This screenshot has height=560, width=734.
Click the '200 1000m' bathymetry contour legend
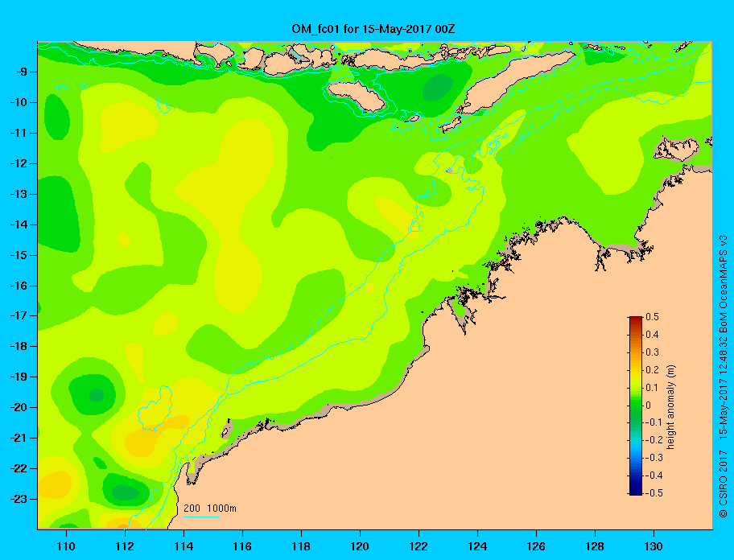(x=210, y=508)
